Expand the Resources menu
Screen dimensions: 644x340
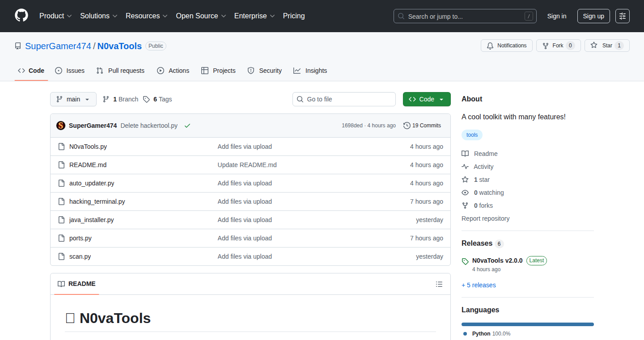click(x=147, y=16)
